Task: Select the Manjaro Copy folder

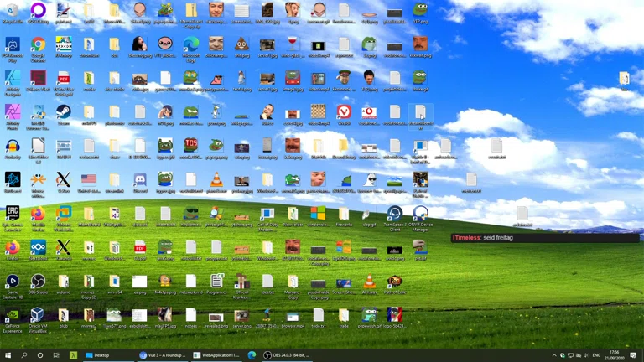Action: point(293,286)
